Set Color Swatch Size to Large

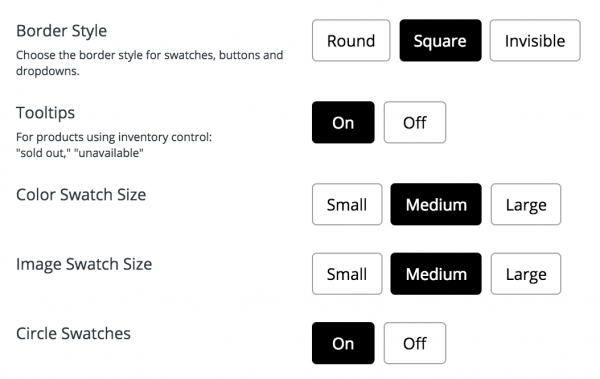[526, 204]
